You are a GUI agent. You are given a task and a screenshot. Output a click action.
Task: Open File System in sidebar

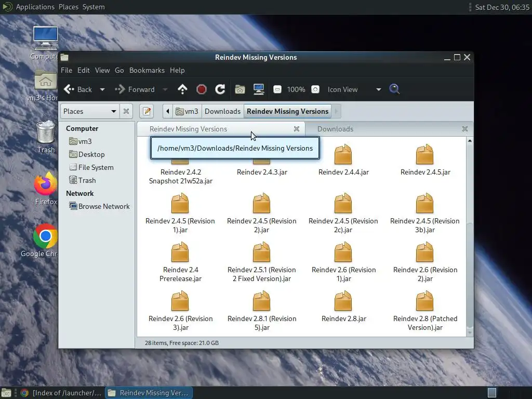[x=91, y=167]
